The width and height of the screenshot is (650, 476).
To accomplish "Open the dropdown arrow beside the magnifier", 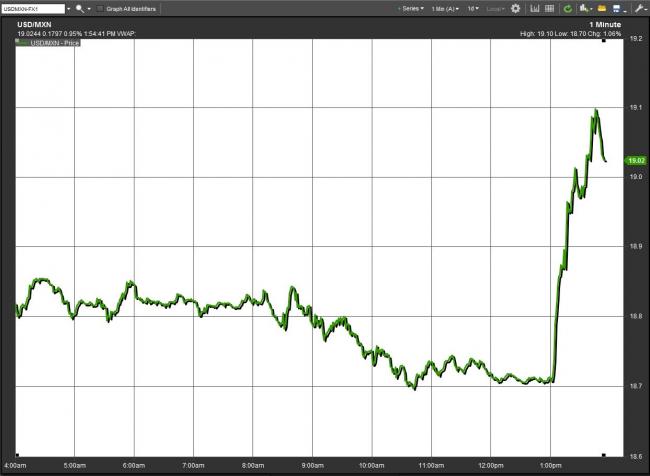I will point(88,8).
